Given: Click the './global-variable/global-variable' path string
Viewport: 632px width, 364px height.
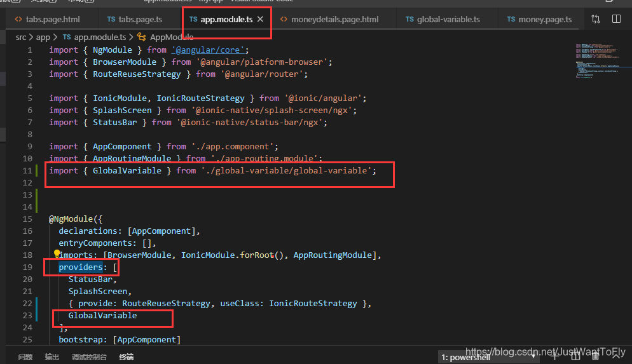Looking at the screenshot, I should 286,171.
